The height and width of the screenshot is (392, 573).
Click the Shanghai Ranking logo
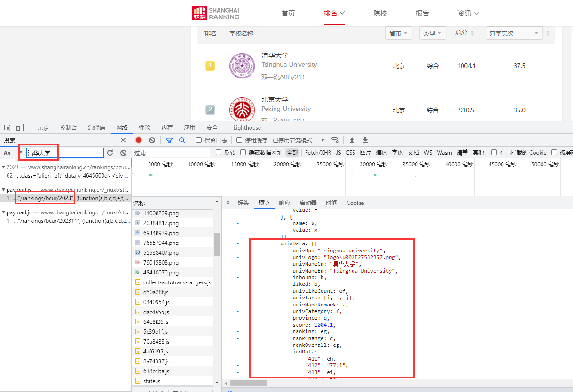(x=216, y=13)
